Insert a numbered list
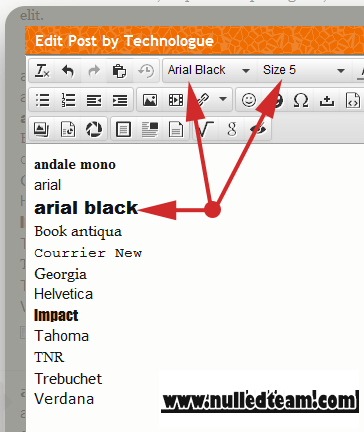This screenshot has width=364, height=432. (x=68, y=100)
